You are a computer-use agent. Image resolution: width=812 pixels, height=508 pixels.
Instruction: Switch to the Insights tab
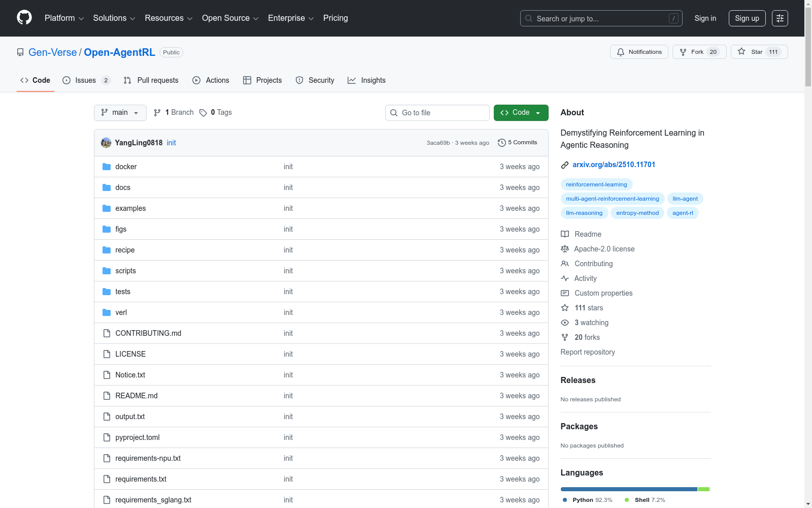pos(366,80)
